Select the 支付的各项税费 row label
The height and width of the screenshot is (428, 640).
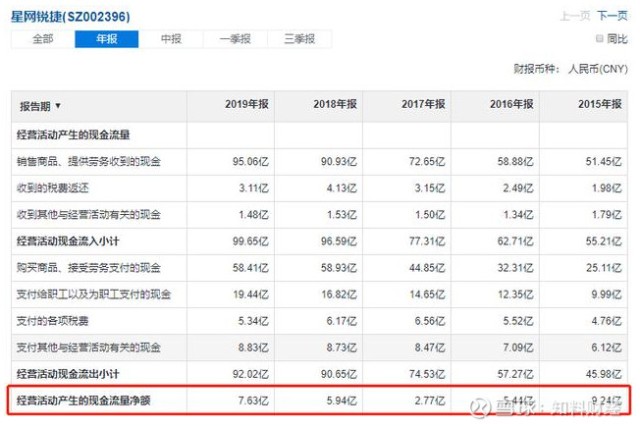tap(53, 321)
